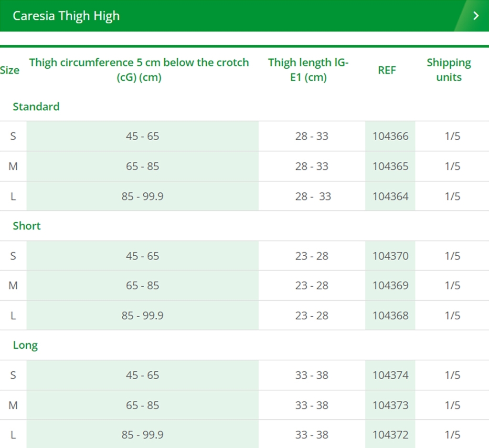Select size M in row 104373
This screenshot has height=448, width=489.
tap(13, 406)
